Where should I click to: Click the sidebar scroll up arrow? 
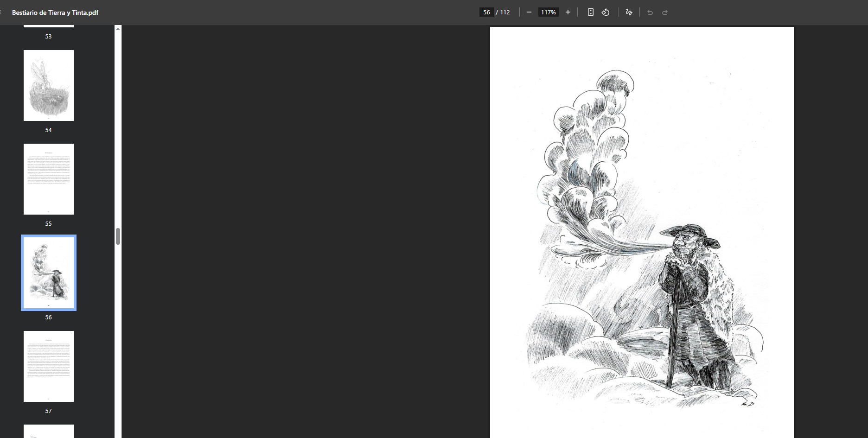pos(118,29)
